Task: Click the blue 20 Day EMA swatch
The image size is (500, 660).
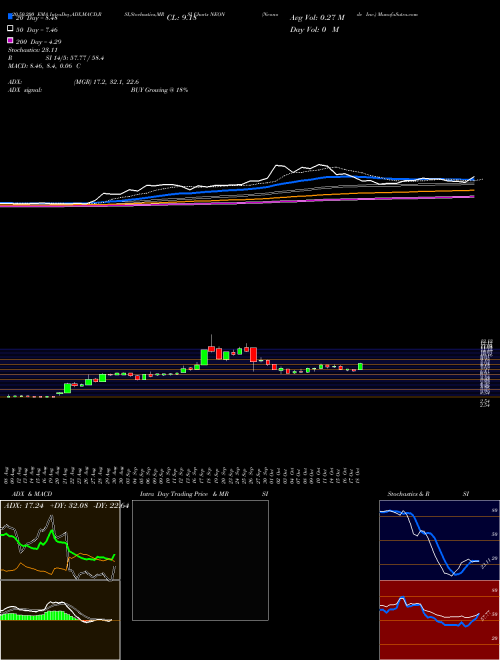Action: 10,16
